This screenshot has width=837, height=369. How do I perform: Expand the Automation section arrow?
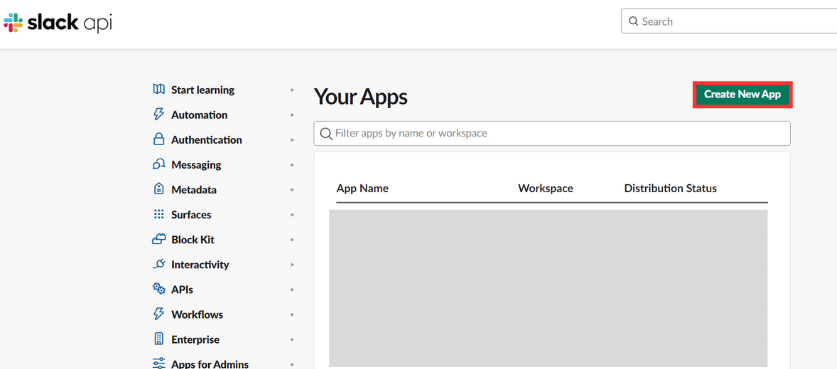click(x=292, y=115)
